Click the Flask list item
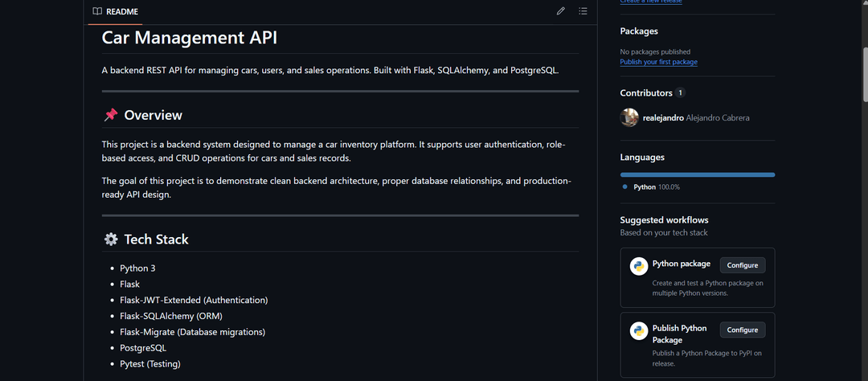Viewport: 868px width, 381px height. (x=130, y=284)
